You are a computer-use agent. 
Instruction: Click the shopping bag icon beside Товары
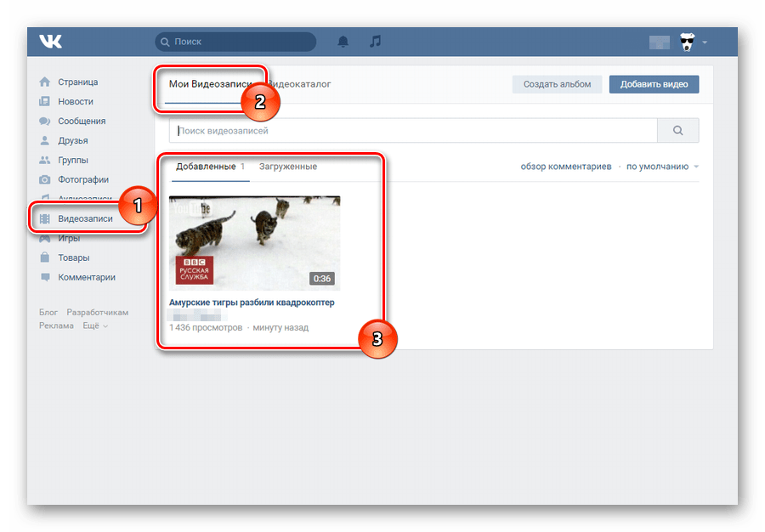[x=44, y=257]
